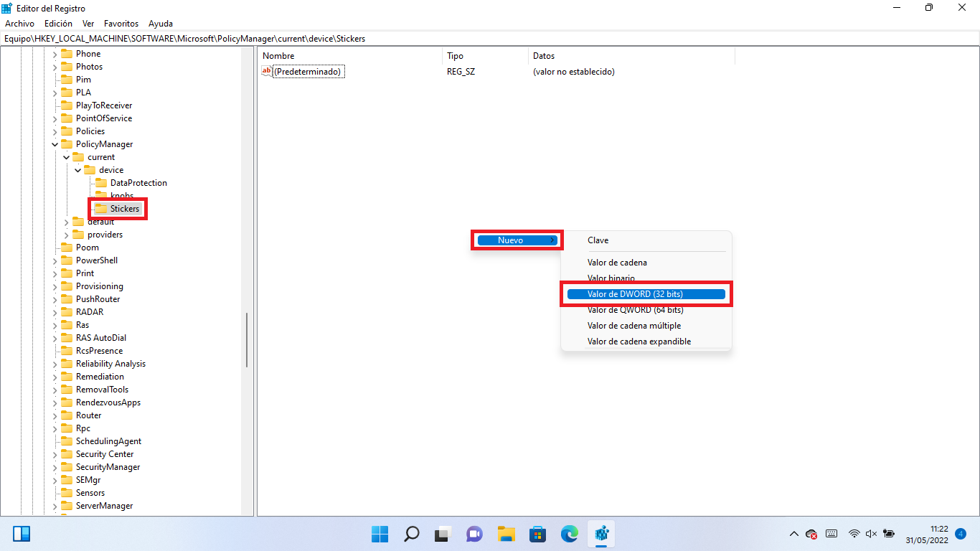Click the Pim folder icon
Viewport: 980px width, 551px height.
67,80
